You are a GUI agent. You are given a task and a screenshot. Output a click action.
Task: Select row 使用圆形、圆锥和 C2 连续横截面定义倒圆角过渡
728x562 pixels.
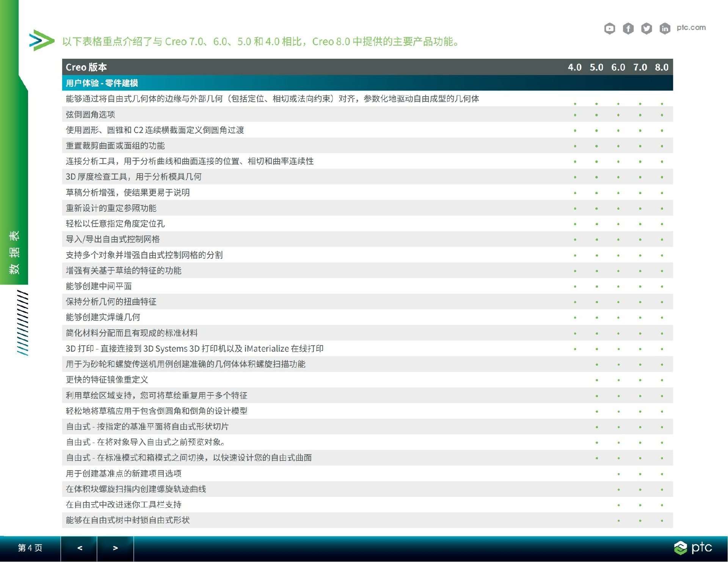tap(367, 130)
